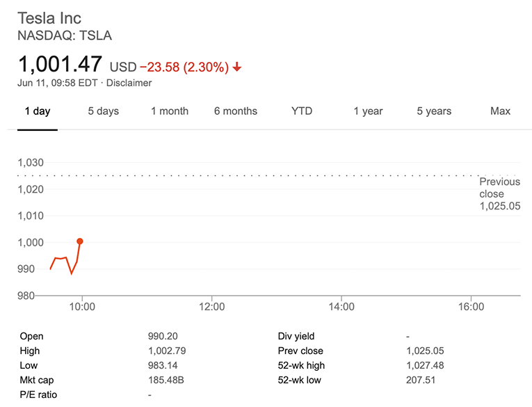Click the Open price 990.20
Image resolution: width=532 pixels, height=407 pixels.
[x=163, y=336]
